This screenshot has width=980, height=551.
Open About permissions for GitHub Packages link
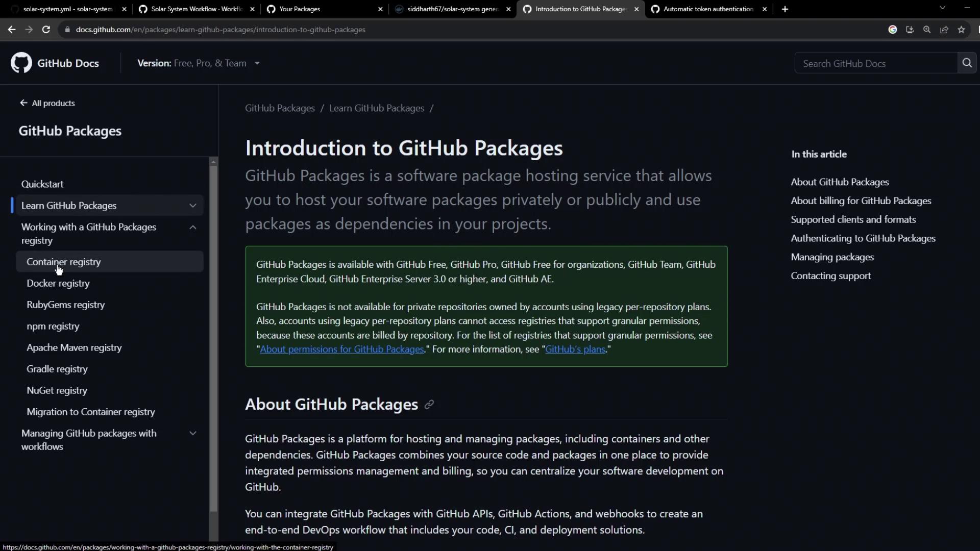pyautogui.click(x=341, y=349)
